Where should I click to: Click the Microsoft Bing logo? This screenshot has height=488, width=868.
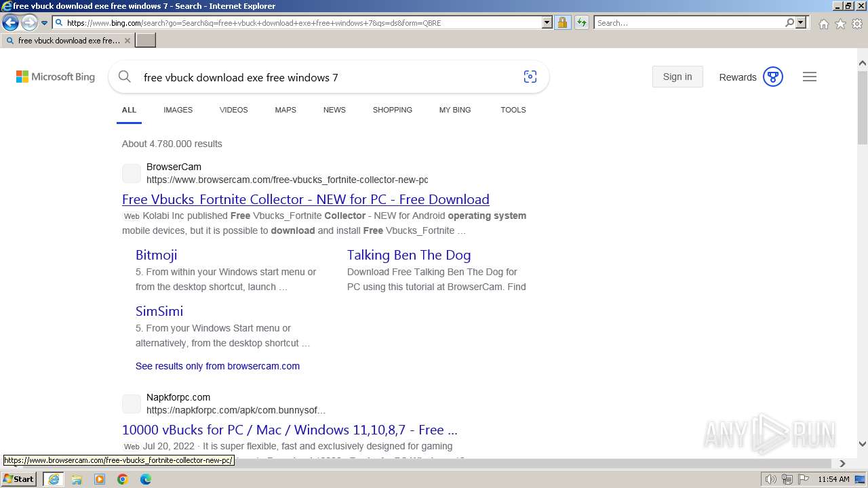tap(56, 77)
